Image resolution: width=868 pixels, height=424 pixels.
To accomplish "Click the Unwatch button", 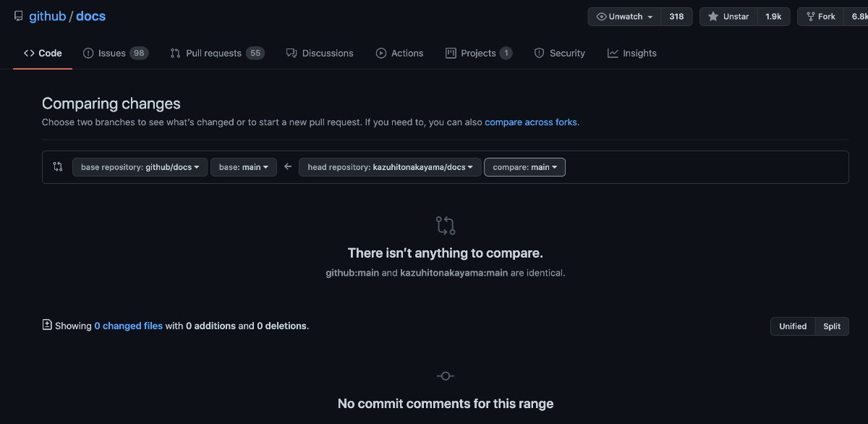I will (x=624, y=17).
